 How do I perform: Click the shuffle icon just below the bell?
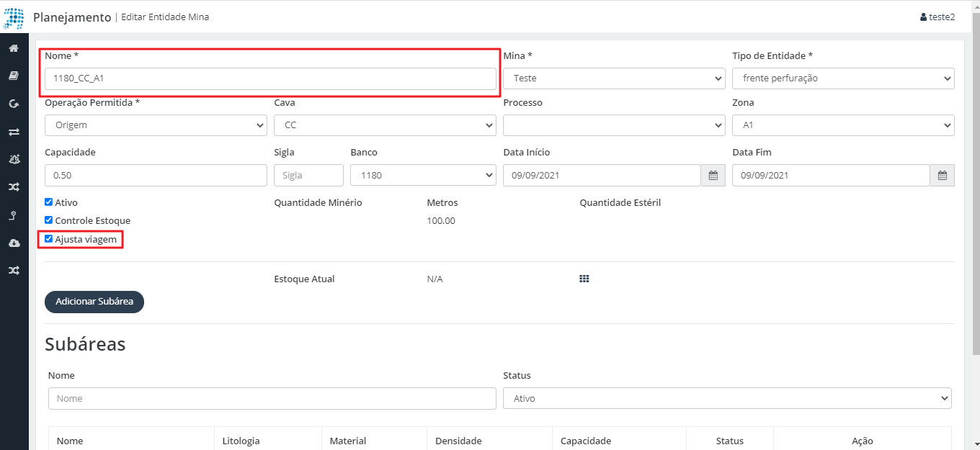coord(14,187)
